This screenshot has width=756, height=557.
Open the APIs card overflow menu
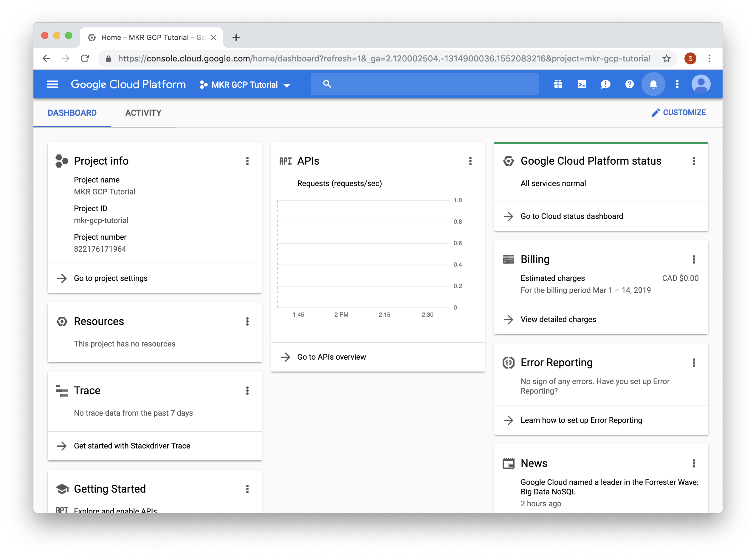[470, 161]
